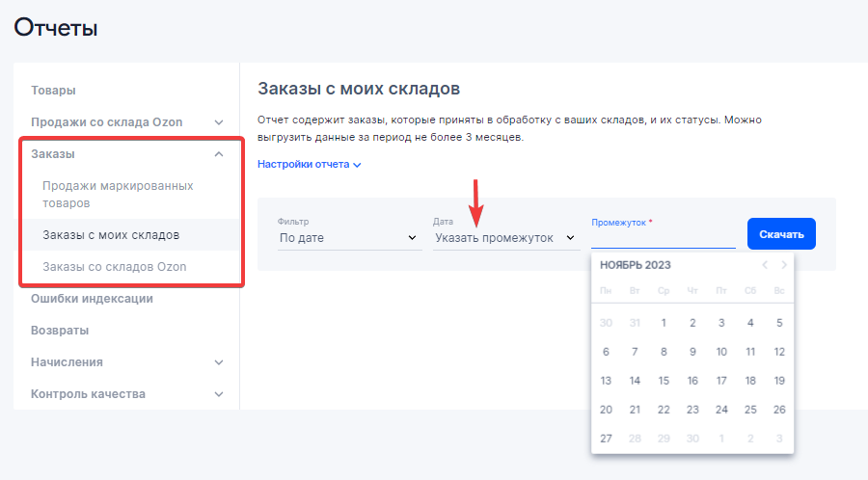
Task: Select November 24 in calendar
Action: tap(721, 410)
